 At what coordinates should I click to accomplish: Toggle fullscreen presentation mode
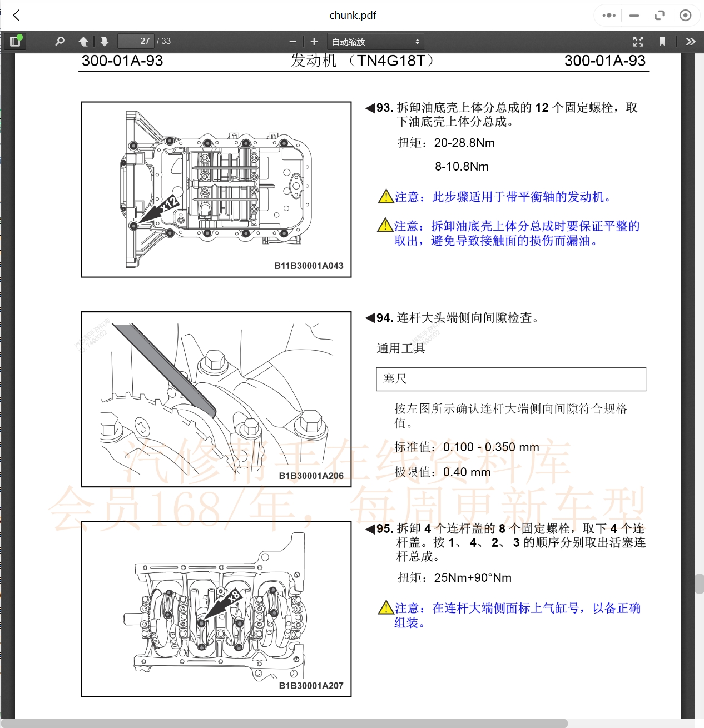pyautogui.click(x=638, y=41)
